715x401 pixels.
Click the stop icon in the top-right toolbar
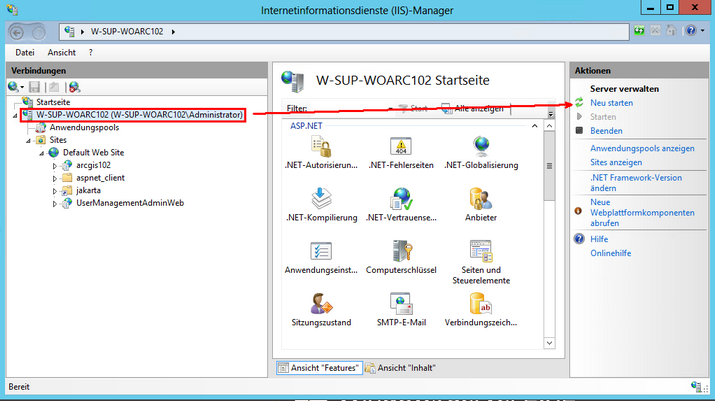click(655, 31)
